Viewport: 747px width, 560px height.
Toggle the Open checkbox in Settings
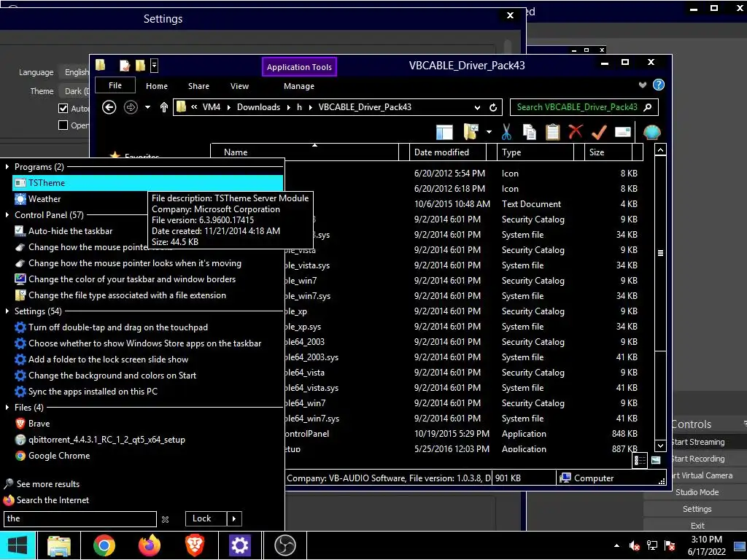point(63,125)
